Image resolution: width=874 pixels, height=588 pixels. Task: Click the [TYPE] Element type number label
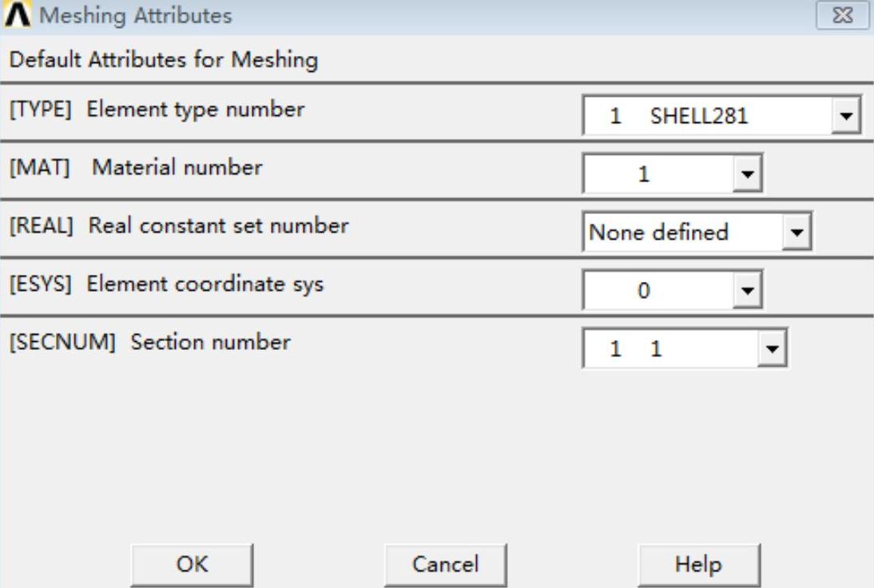pyautogui.click(x=157, y=109)
